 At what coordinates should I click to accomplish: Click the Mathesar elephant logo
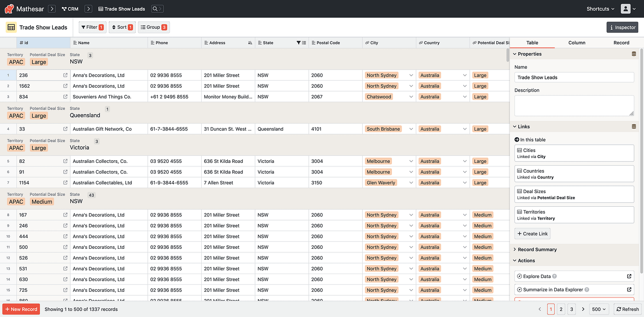[x=10, y=8]
